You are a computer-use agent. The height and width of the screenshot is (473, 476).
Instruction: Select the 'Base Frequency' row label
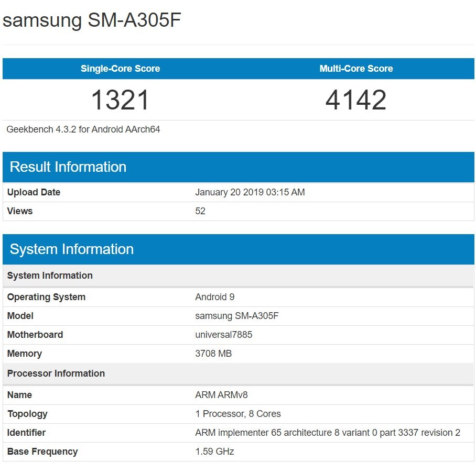pos(42,452)
